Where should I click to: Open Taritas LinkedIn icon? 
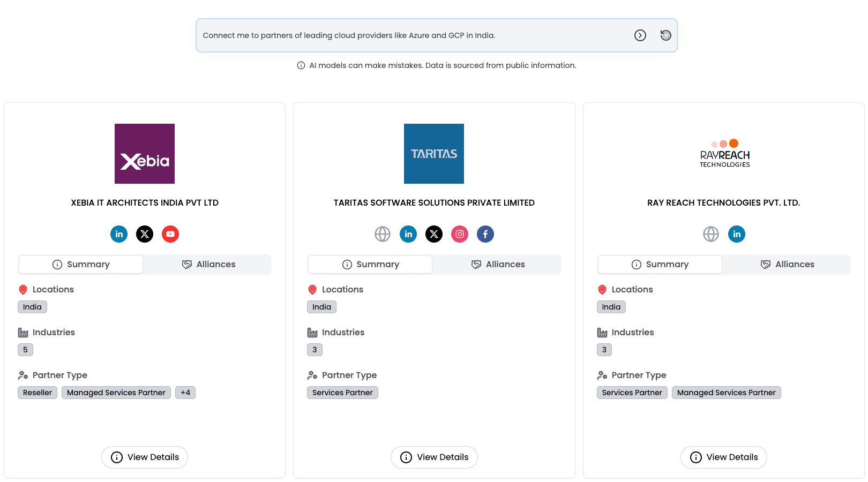pos(408,234)
